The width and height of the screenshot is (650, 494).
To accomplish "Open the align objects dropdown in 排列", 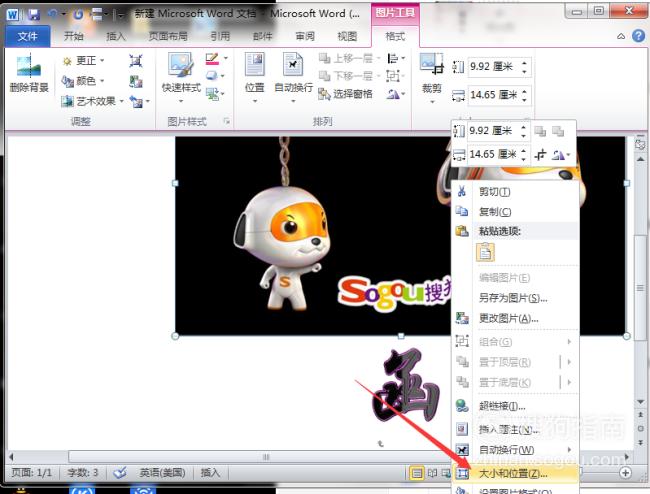I will point(395,58).
